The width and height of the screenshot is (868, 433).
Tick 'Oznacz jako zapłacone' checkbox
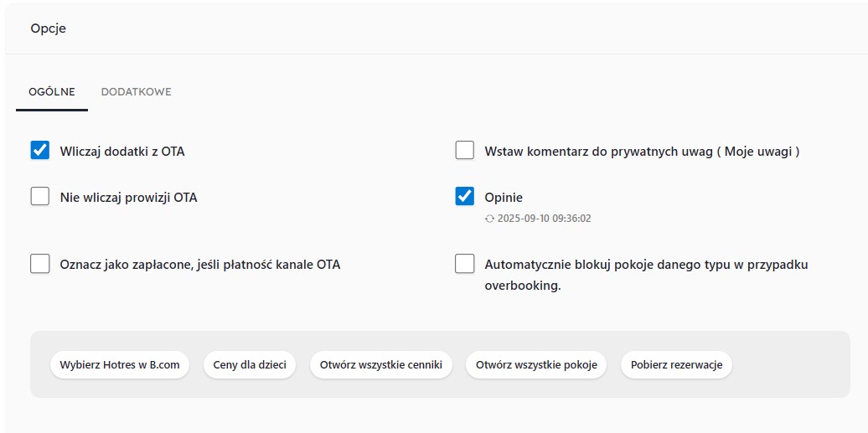pos(40,264)
